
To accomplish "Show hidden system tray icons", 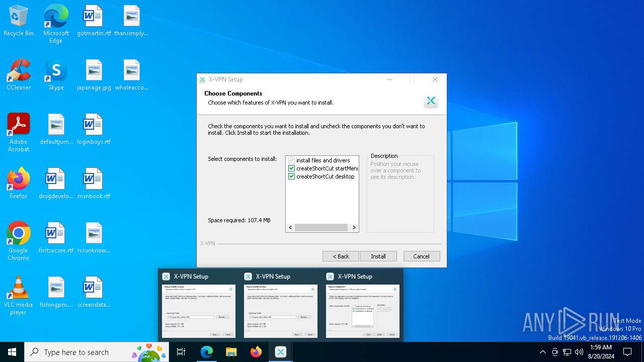I will point(542,352).
